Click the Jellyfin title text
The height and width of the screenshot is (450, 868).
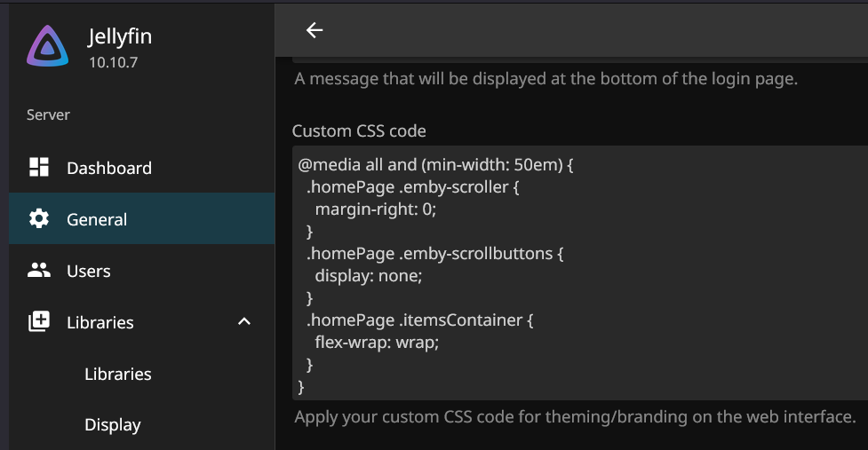(120, 37)
